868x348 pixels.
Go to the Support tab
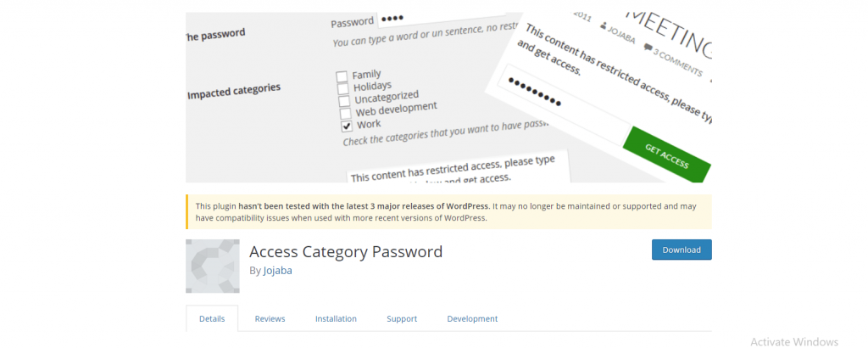click(402, 319)
